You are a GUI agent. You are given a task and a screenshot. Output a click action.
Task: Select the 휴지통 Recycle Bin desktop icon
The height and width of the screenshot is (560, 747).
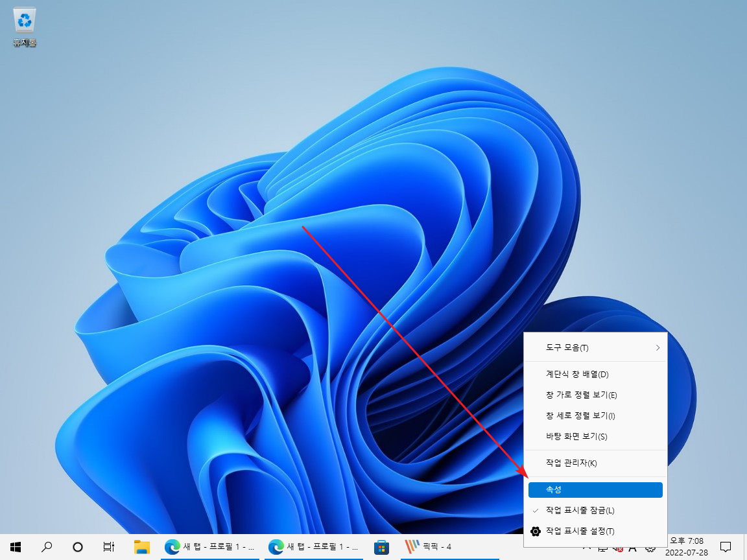tap(24, 28)
